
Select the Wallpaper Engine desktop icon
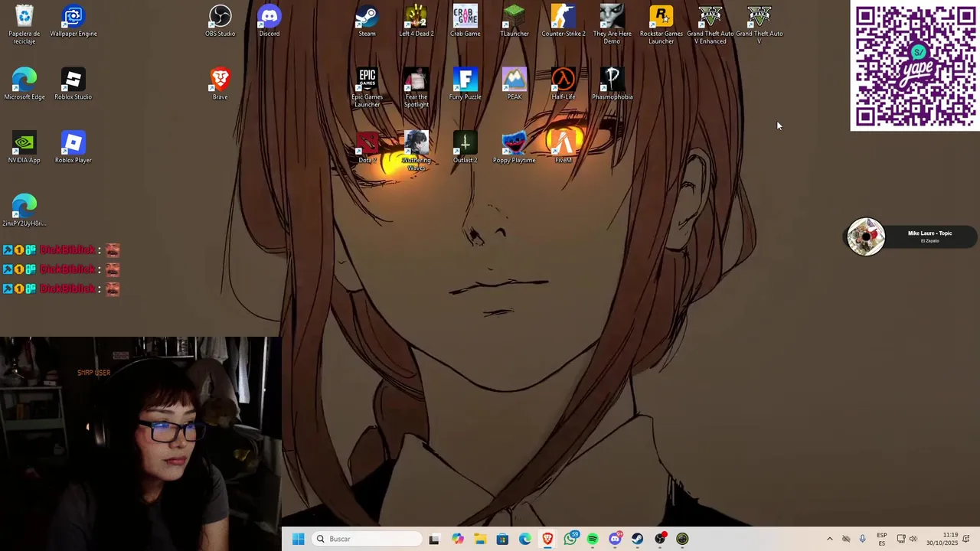(x=73, y=21)
